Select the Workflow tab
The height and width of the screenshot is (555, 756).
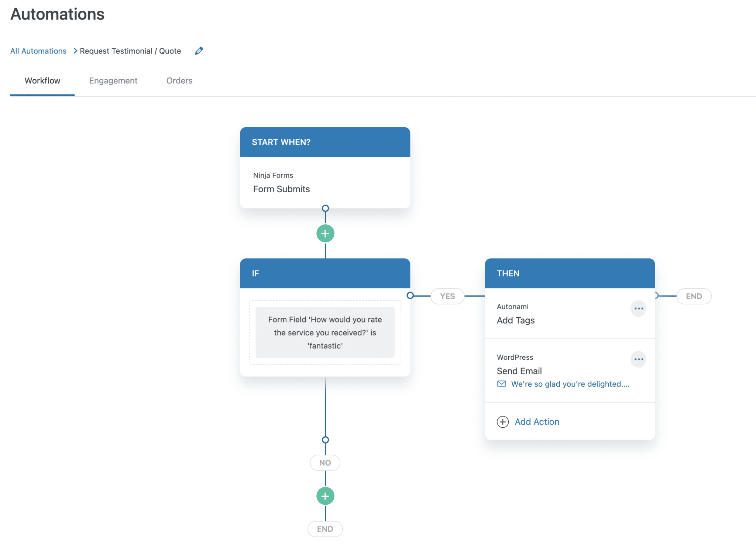click(42, 80)
